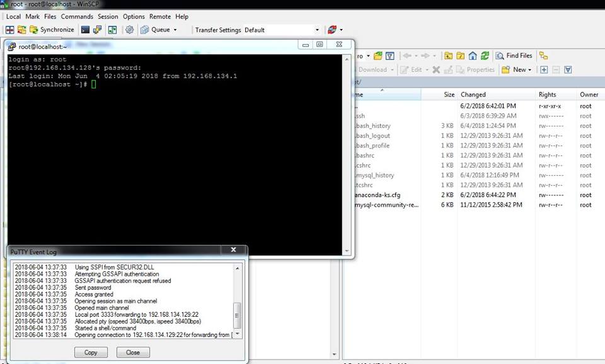Click the green arrows toolbar icon
Viewport: 605px width, 364px height.
[x=112, y=30]
